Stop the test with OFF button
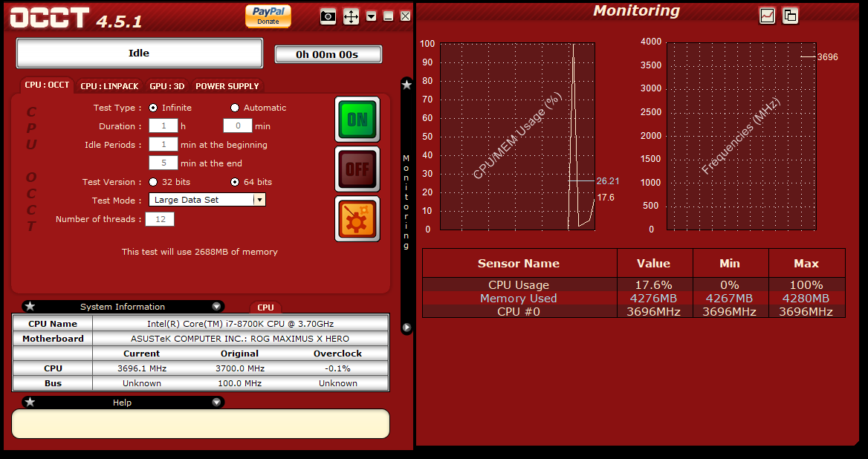868x459 pixels. tap(357, 169)
